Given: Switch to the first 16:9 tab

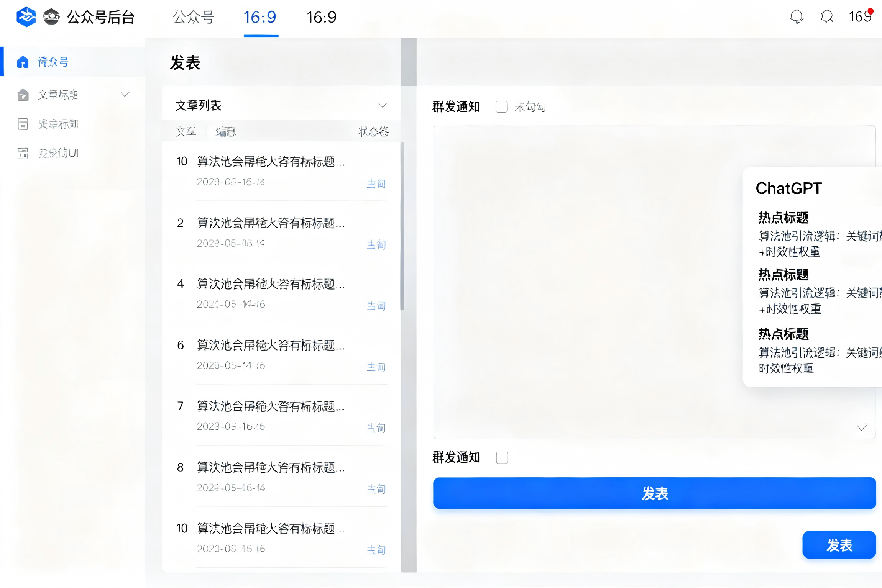Looking at the screenshot, I should pos(260,17).
